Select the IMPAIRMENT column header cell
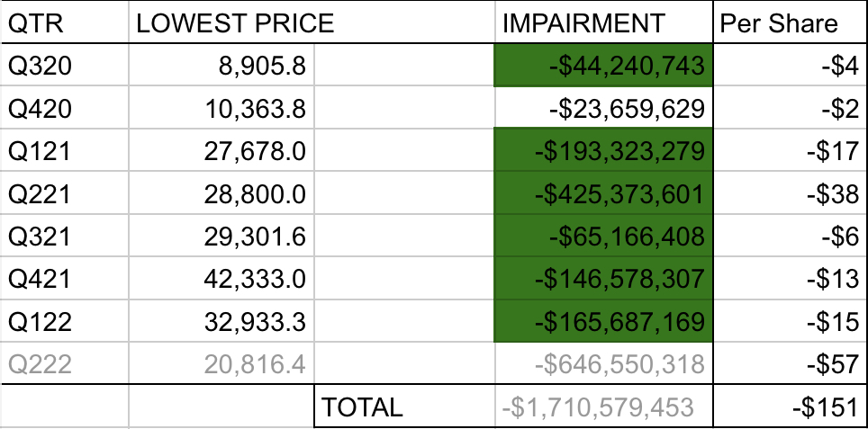This screenshot has width=868, height=429. click(603, 24)
